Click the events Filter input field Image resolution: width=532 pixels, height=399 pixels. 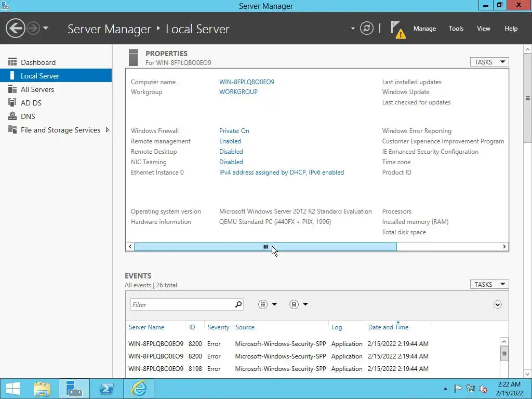(182, 304)
